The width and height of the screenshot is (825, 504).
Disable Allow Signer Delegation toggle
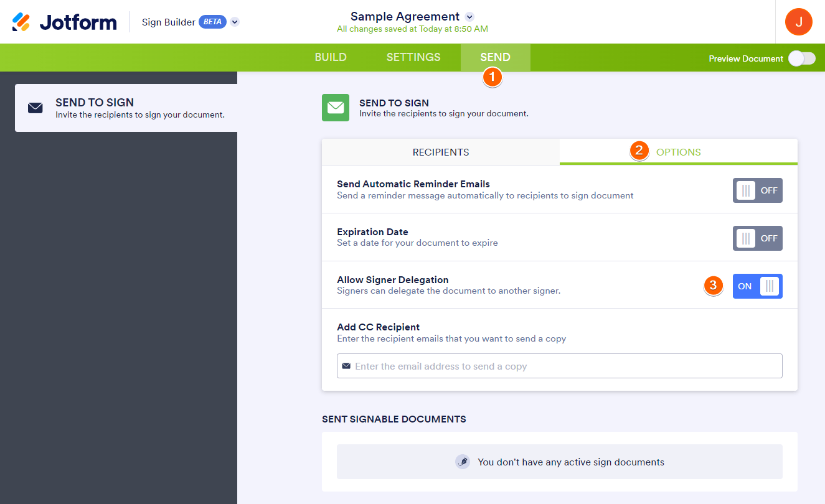click(757, 286)
